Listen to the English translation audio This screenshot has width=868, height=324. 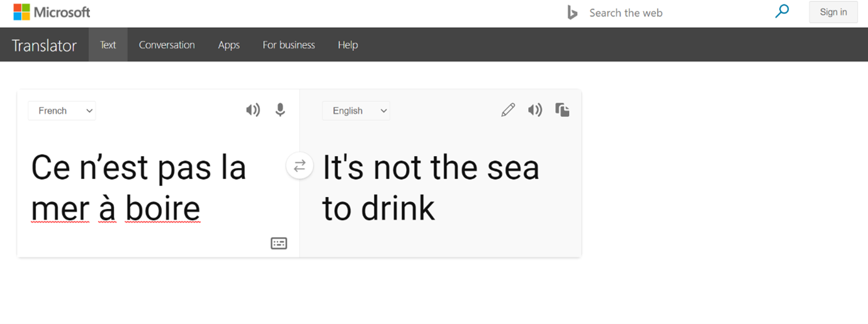[535, 110]
